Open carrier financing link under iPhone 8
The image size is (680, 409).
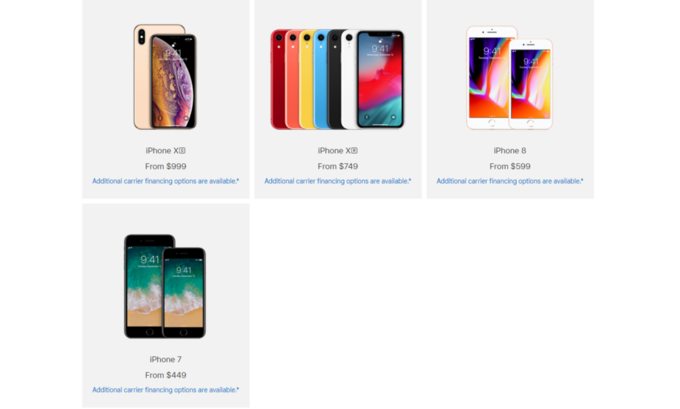(510, 181)
